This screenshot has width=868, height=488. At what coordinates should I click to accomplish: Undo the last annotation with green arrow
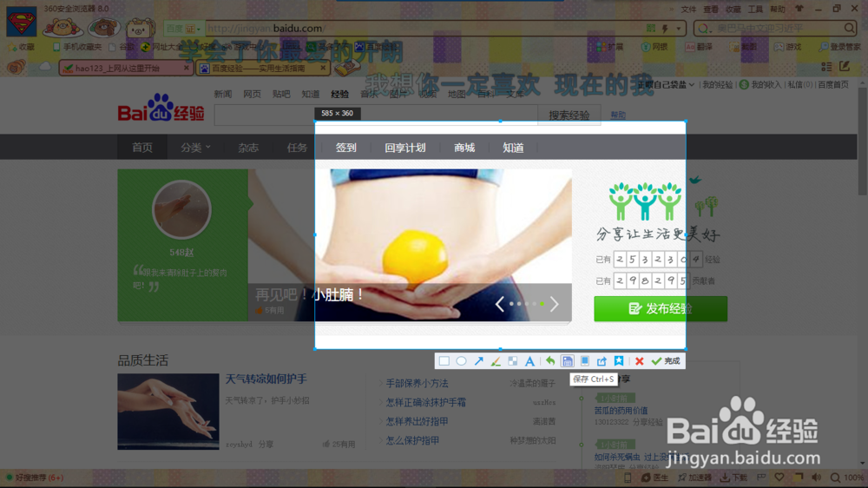[x=550, y=361]
